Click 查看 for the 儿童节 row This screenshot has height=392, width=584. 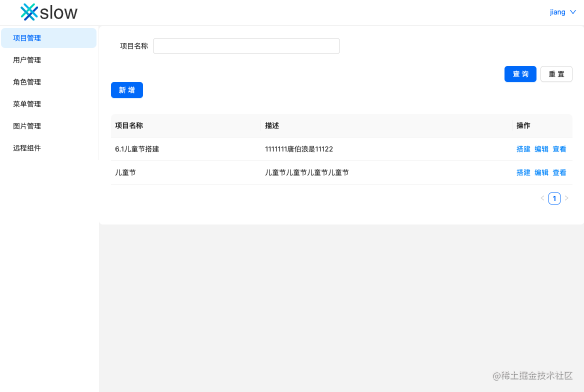pyautogui.click(x=559, y=172)
